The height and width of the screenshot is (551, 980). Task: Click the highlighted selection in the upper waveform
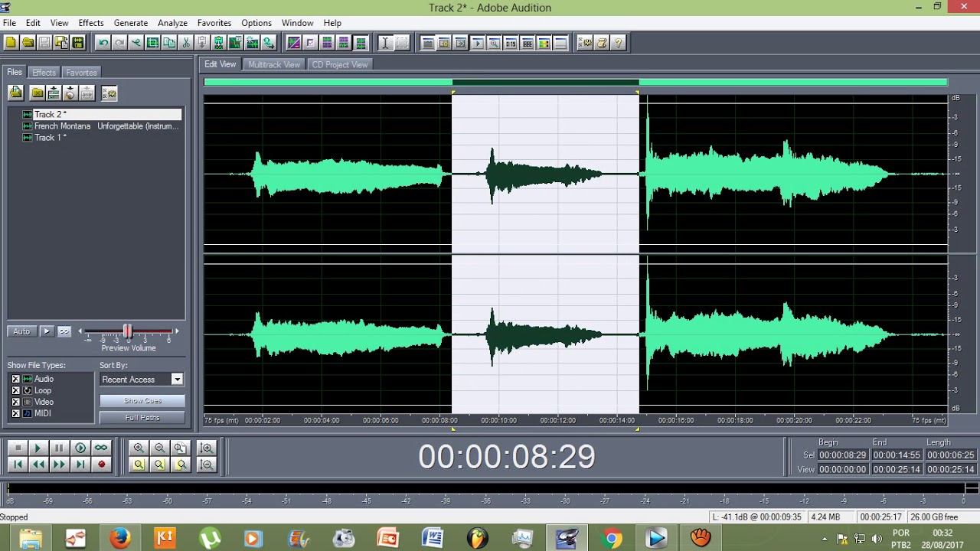(x=545, y=174)
